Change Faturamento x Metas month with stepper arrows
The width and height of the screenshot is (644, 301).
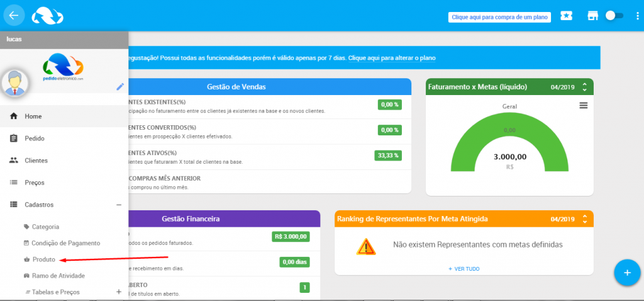(585, 87)
